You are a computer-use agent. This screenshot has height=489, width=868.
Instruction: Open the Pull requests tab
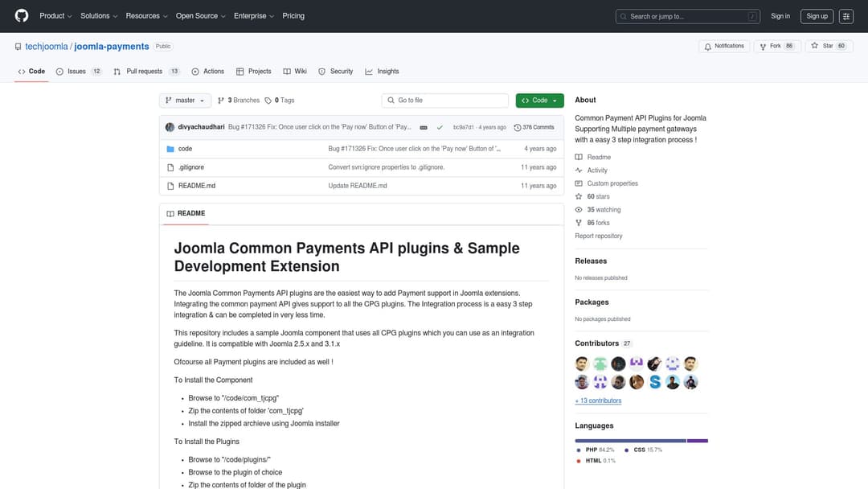147,72
